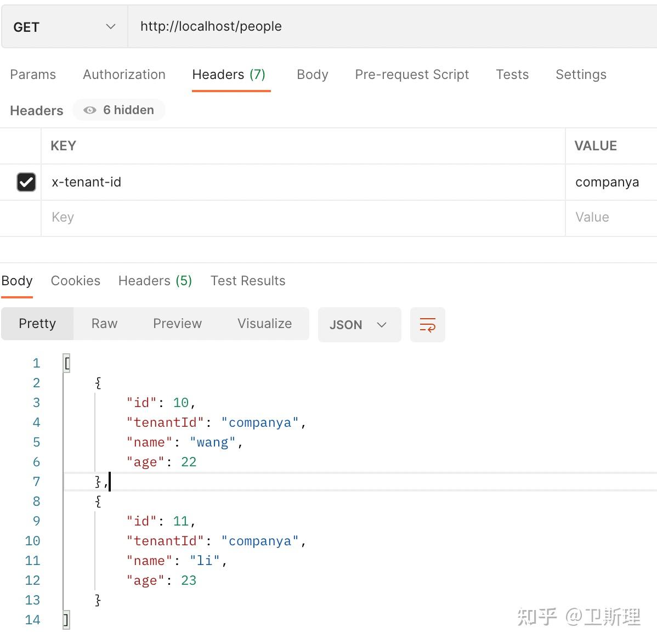The image size is (657, 644).
Task: Collapse the opening array bracket on line 1
Action: coord(66,363)
